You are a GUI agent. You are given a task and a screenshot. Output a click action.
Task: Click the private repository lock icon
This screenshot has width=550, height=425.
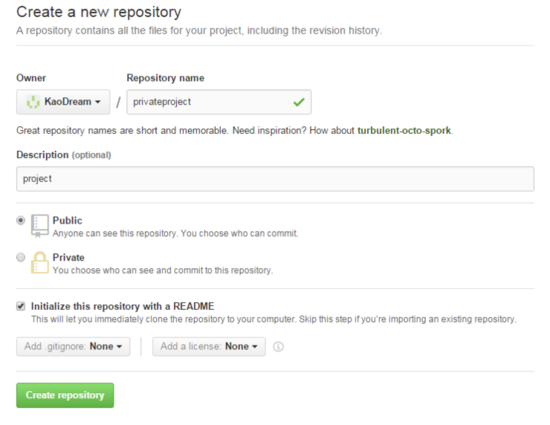coord(40,262)
